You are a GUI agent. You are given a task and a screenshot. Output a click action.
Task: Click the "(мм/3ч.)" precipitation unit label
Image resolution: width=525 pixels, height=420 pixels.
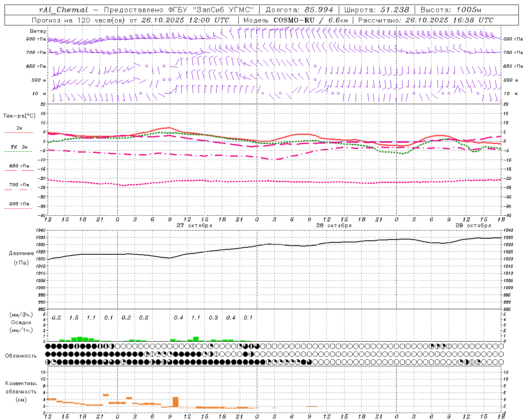tap(21, 315)
